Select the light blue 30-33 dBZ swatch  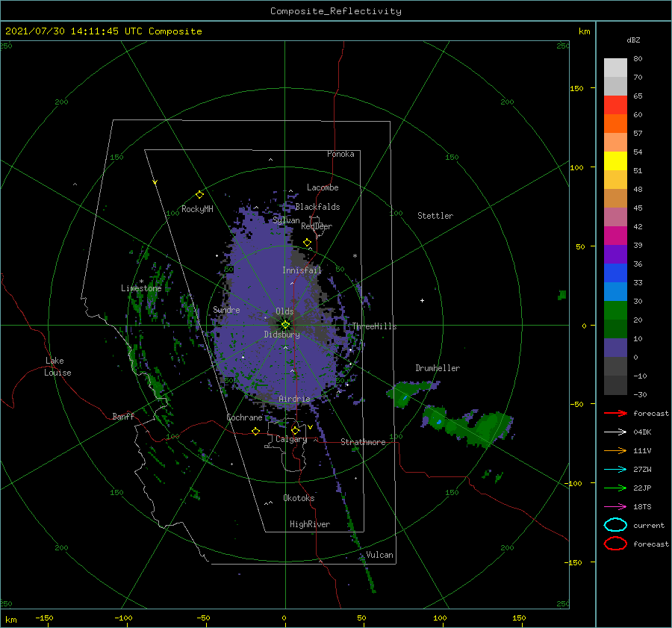(615, 292)
